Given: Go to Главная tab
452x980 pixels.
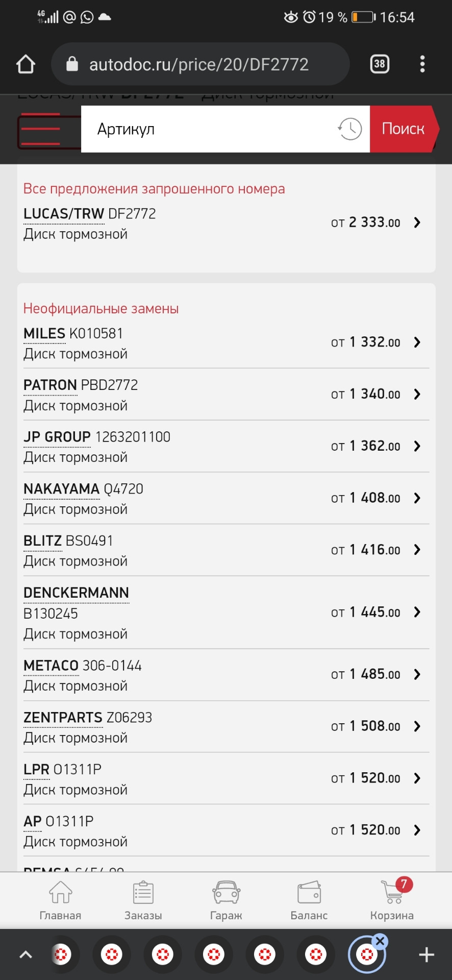Looking at the screenshot, I should pyautogui.click(x=60, y=900).
